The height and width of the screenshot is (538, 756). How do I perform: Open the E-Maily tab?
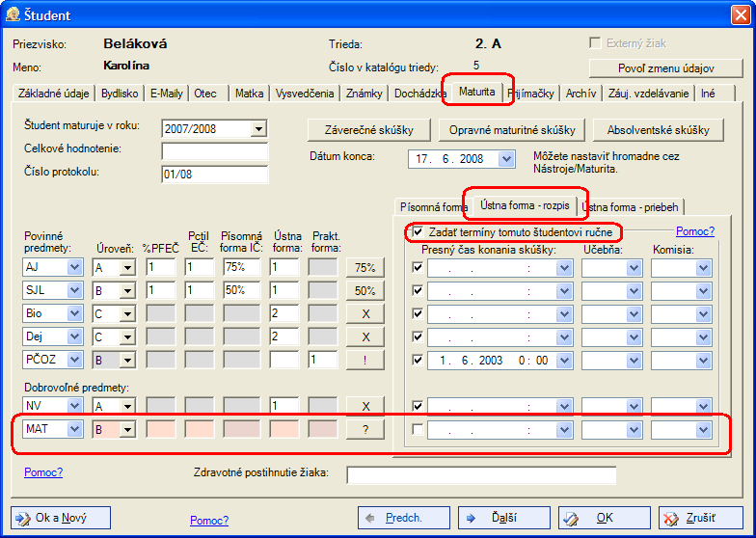coord(166,94)
